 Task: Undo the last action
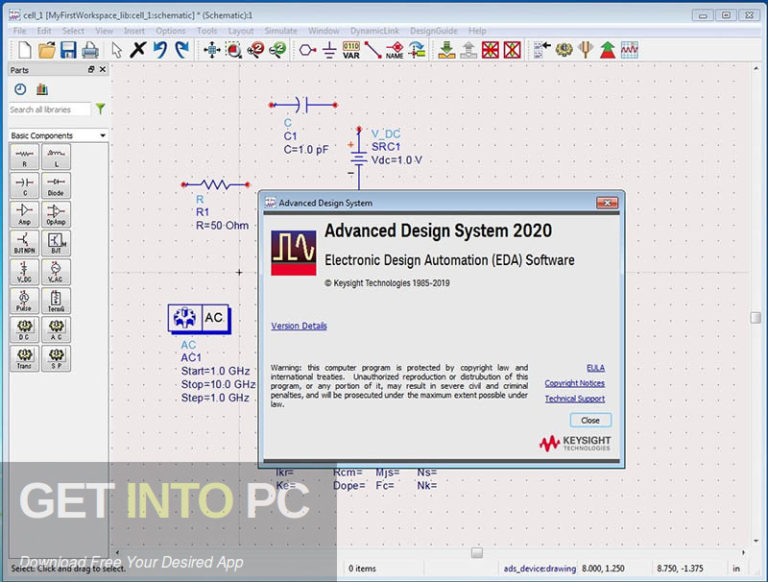coord(160,49)
